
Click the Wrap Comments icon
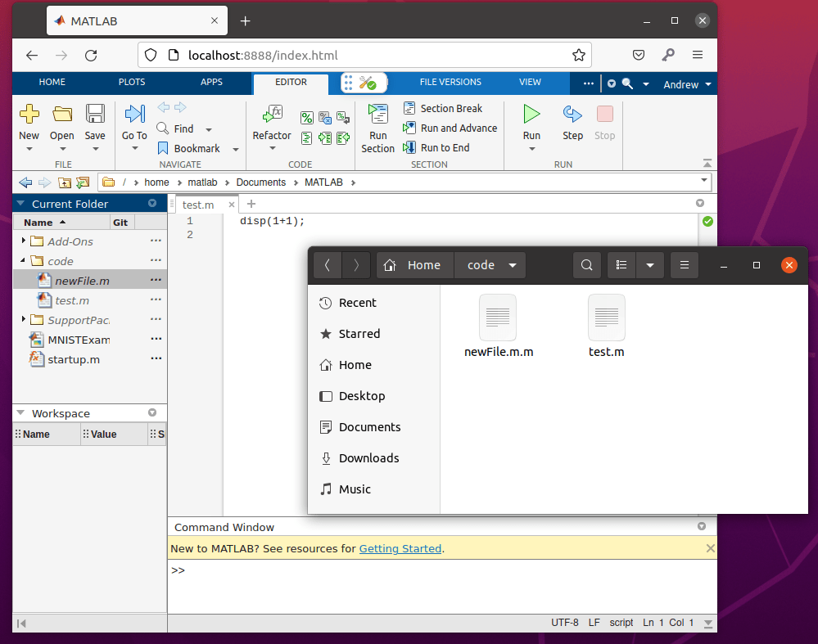click(x=343, y=118)
